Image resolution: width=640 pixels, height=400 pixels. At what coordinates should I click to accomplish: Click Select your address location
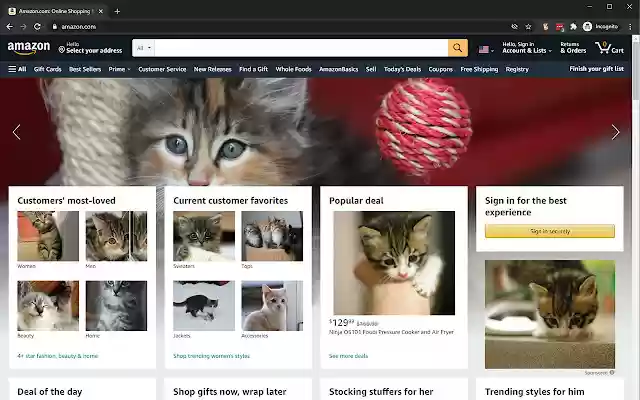90,48
